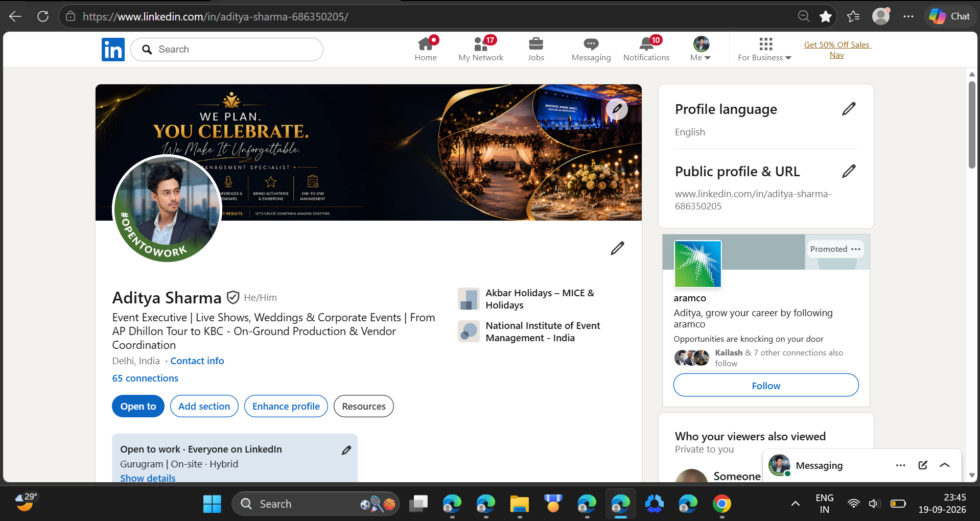The height and width of the screenshot is (521, 980).
Task: Open the Promoted ad options ellipsis
Action: (x=856, y=249)
